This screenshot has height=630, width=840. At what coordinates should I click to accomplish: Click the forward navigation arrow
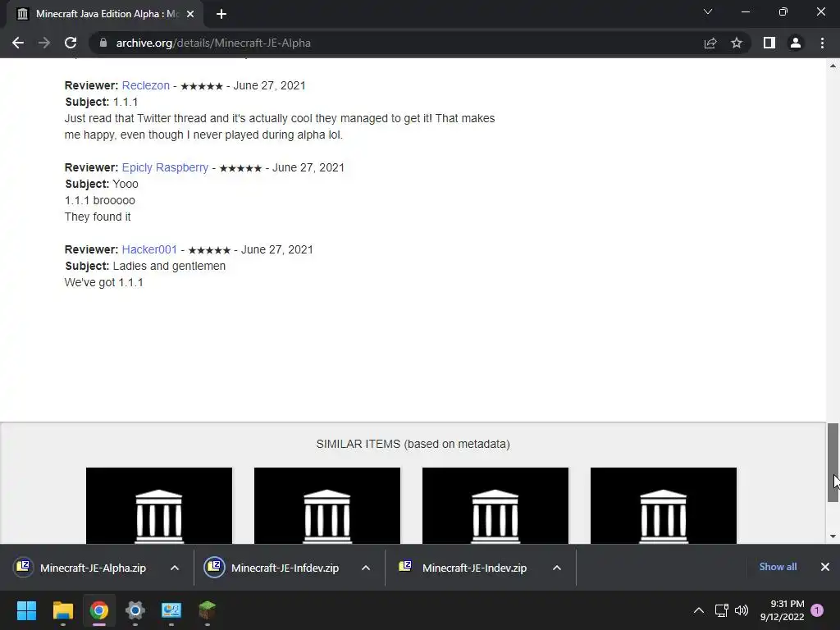[44, 43]
